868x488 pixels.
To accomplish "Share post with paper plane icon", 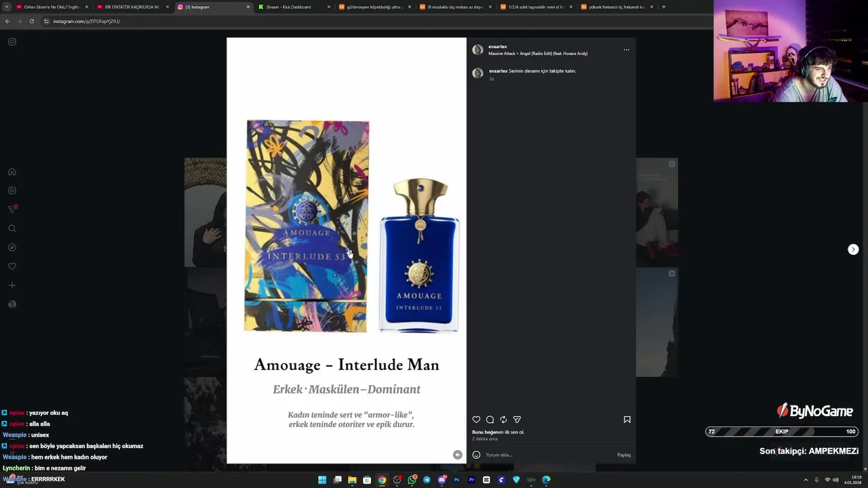I will [x=517, y=420].
